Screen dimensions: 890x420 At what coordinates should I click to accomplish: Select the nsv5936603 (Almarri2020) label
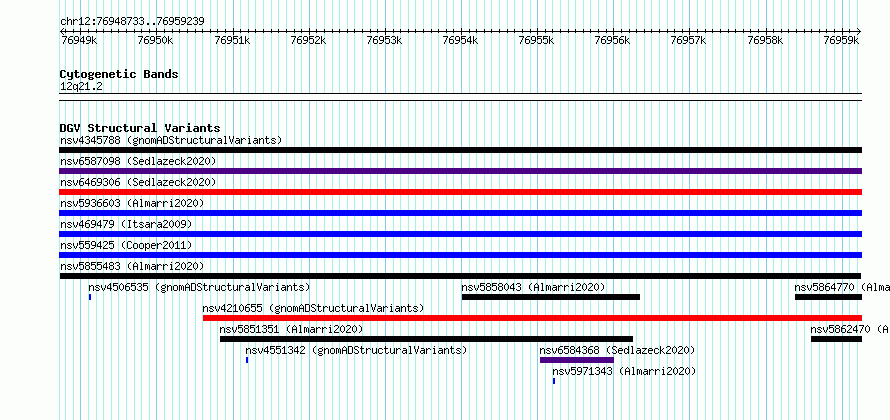click(132, 203)
